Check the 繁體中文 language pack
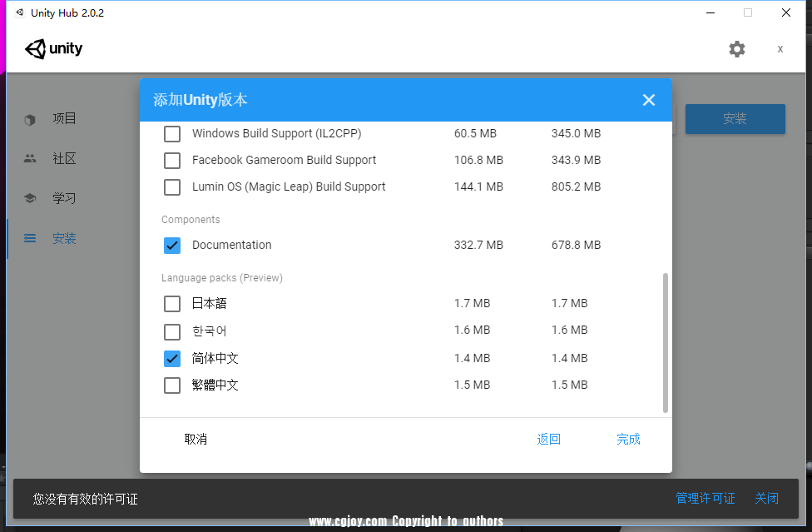This screenshot has height=532, width=812. [172, 385]
